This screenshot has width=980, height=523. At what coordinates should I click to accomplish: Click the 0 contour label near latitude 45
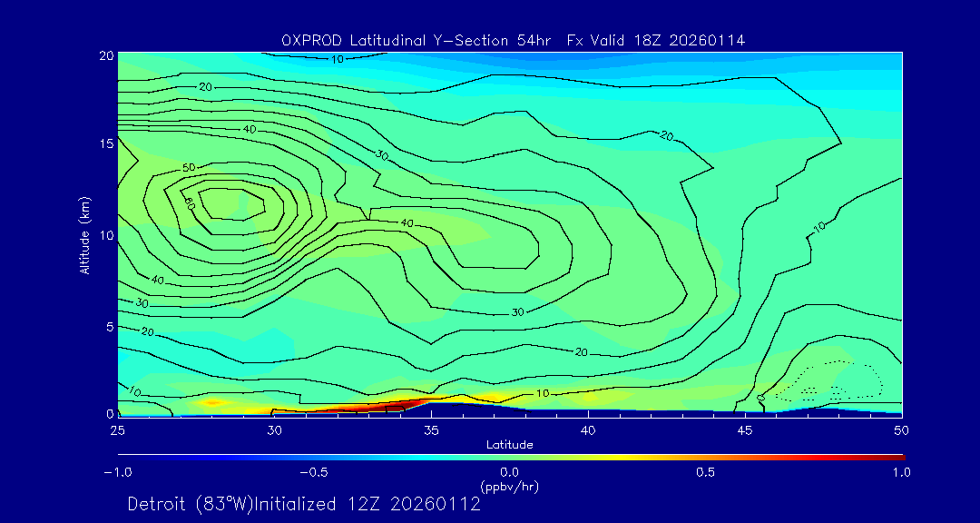click(760, 397)
